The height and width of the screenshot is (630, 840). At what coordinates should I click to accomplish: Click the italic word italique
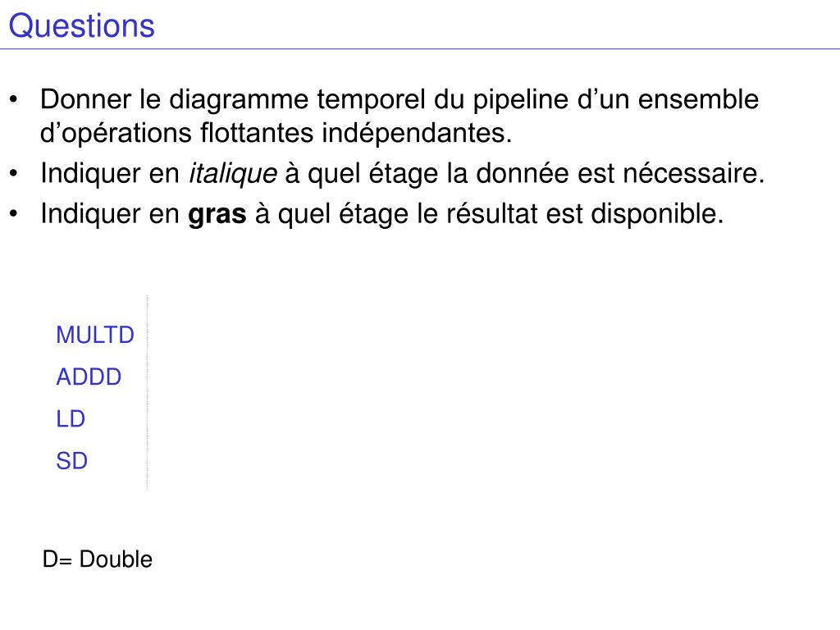pos(233,174)
